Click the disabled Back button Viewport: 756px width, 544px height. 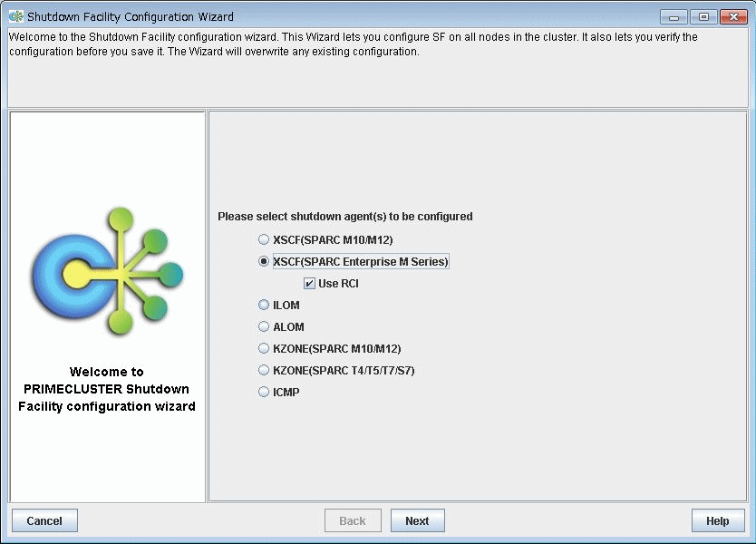pos(353,520)
